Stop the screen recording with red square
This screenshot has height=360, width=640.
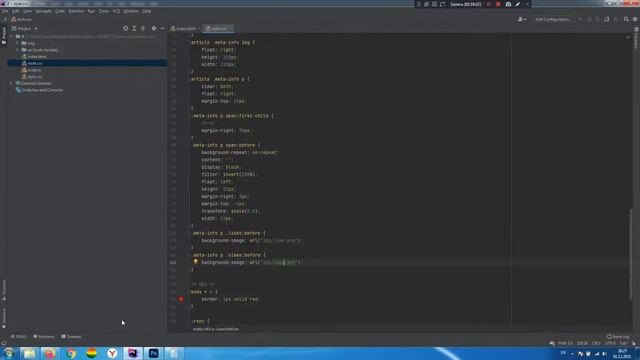pos(498,4)
